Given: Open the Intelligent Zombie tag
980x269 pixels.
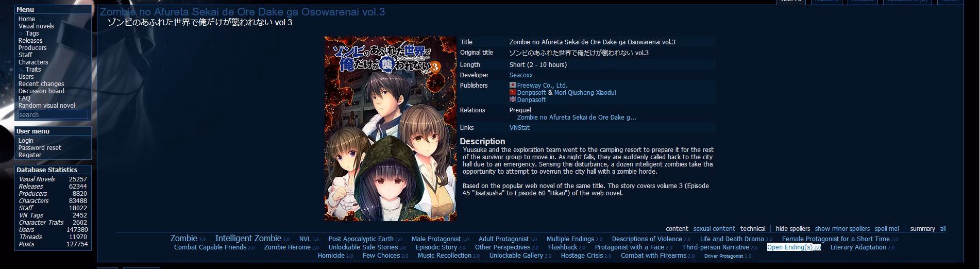Looking at the screenshot, I should (x=248, y=239).
